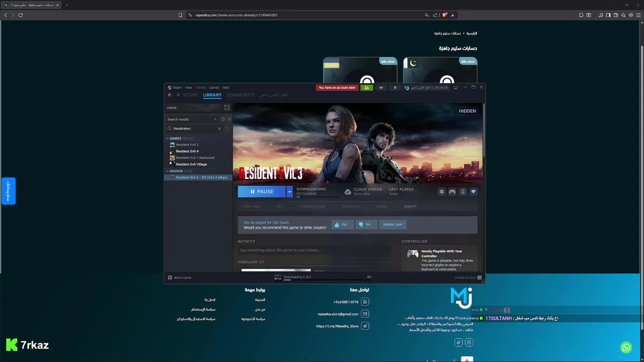The height and width of the screenshot is (362, 644).
Task: Open Steam notifications bell icon
Action: point(395,87)
